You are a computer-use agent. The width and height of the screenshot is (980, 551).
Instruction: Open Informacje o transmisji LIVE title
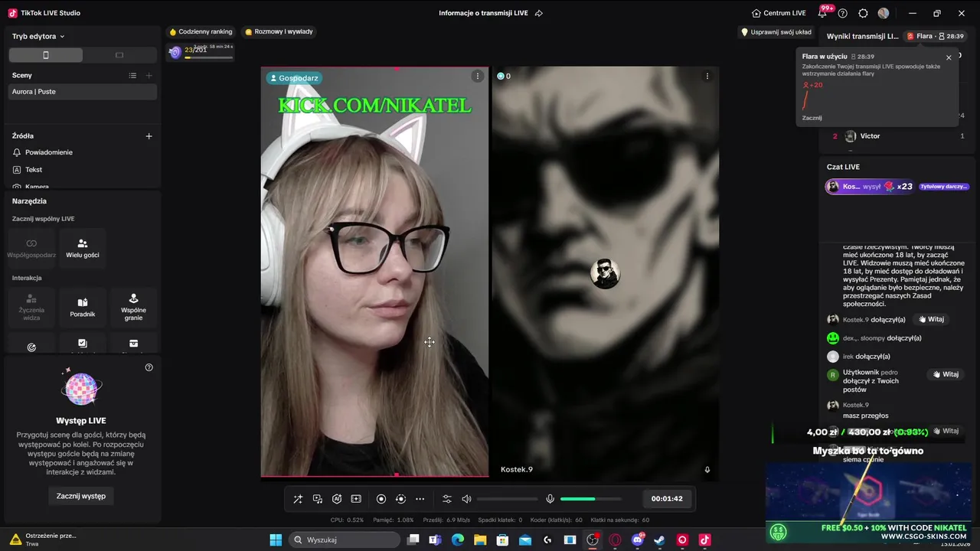[x=485, y=13]
